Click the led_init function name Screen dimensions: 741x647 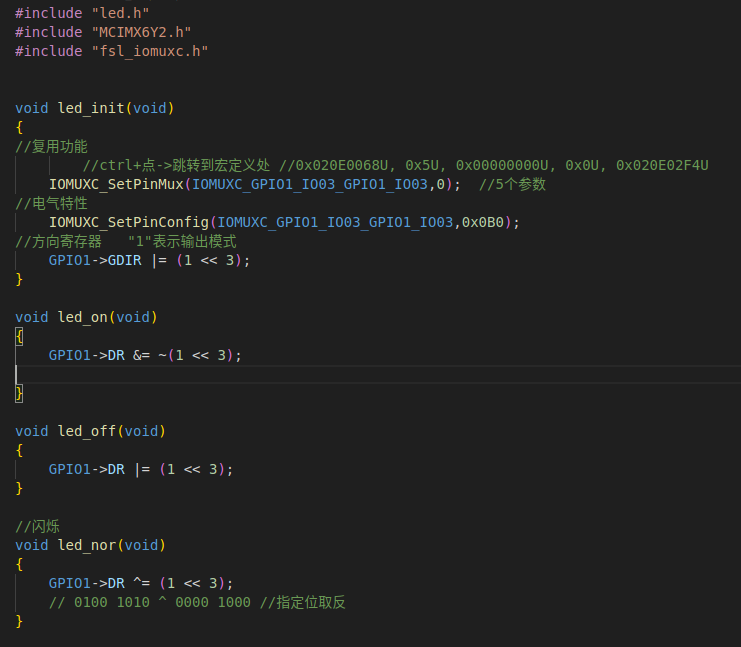point(91,108)
